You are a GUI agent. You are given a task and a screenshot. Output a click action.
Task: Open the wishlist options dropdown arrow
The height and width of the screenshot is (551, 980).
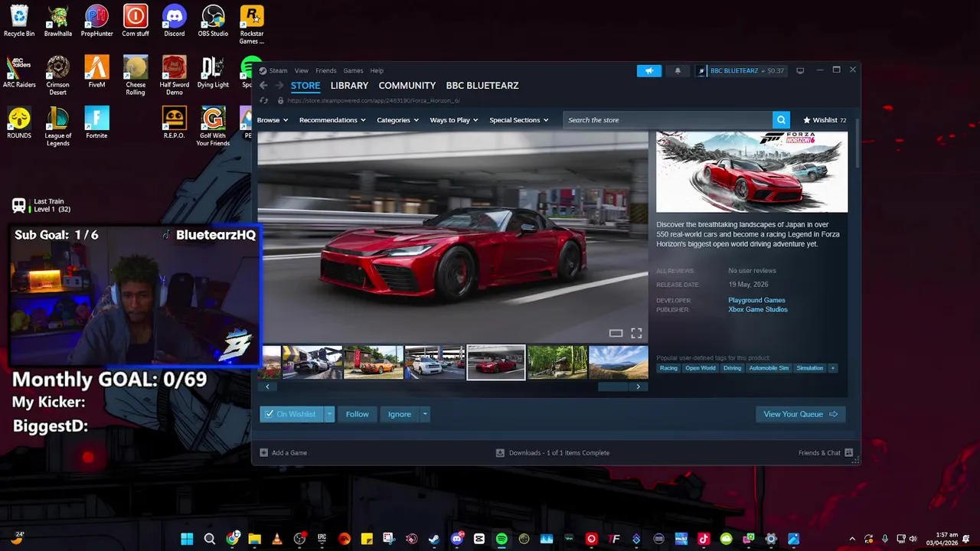329,414
